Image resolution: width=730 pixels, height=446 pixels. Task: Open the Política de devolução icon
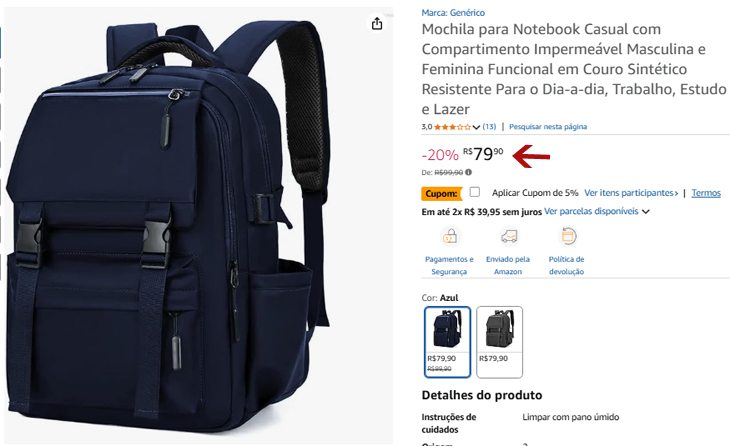pos(568,237)
